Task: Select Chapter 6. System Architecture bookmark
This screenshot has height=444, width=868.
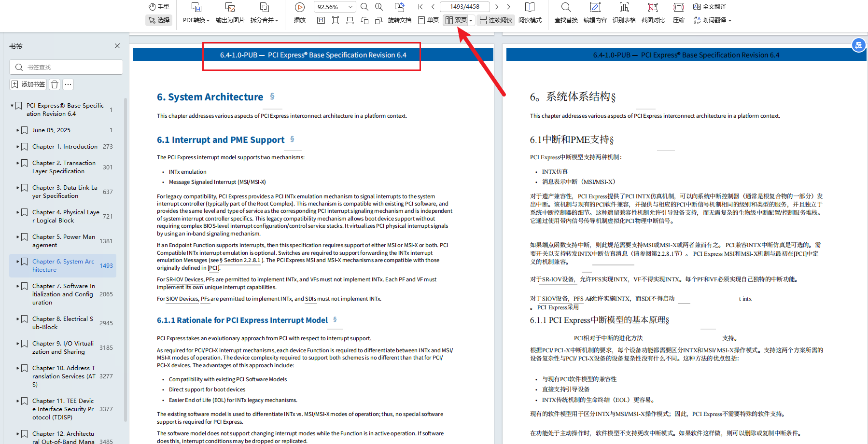Action: (x=63, y=265)
